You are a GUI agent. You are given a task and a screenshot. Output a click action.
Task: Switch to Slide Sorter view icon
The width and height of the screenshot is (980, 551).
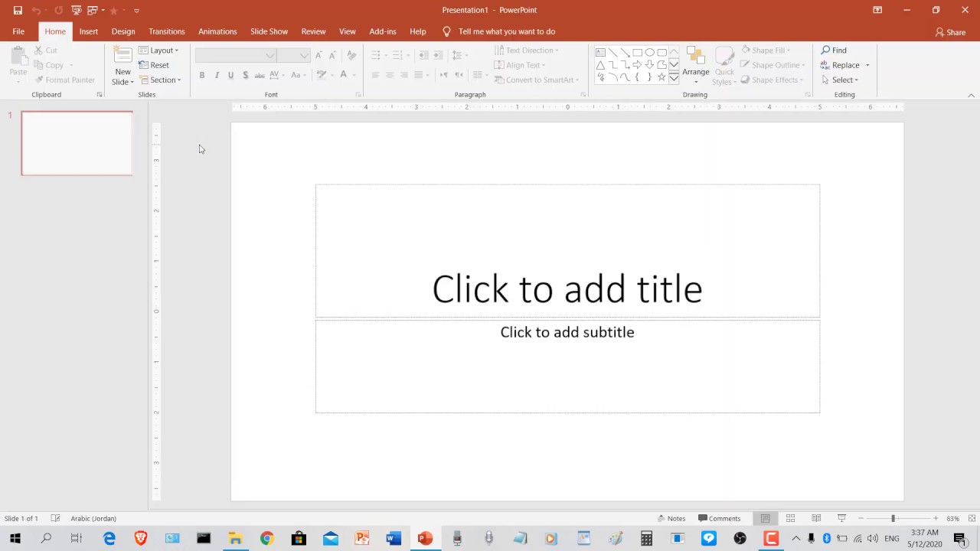click(790, 519)
